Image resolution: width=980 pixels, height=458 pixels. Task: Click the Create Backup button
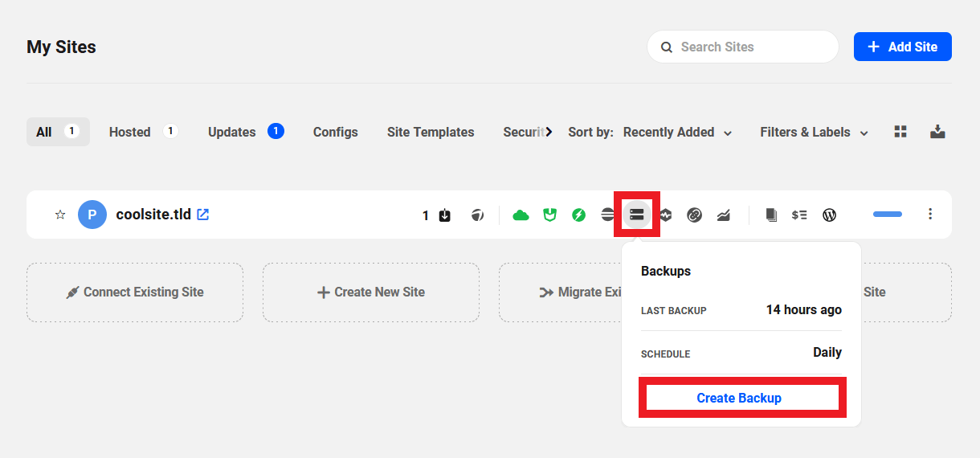pos(739,398)
